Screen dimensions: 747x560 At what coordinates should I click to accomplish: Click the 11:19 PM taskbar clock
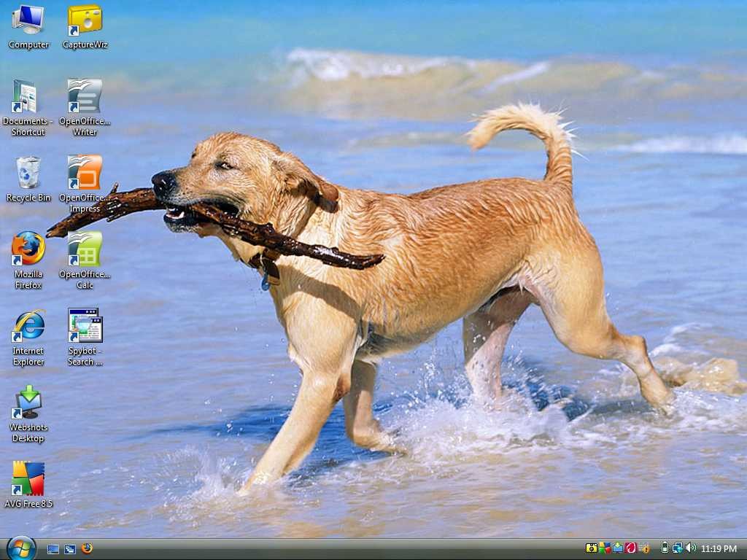(x=719, y=549)
